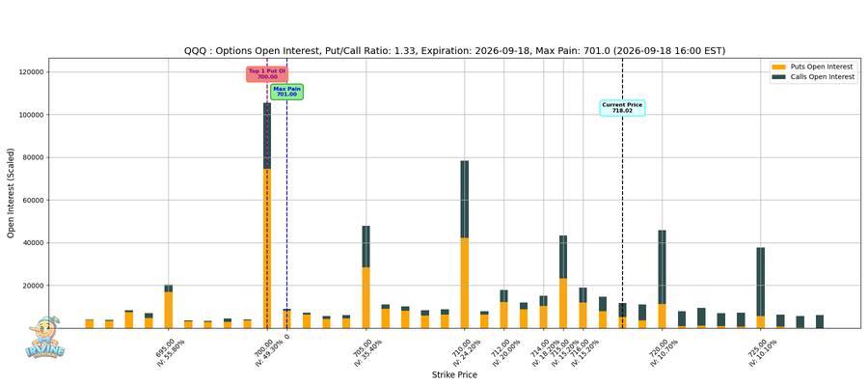Click the "705.00 IV: 35.40%" strike label
This screenshot has height=386, width=868.
pos(366,352)
